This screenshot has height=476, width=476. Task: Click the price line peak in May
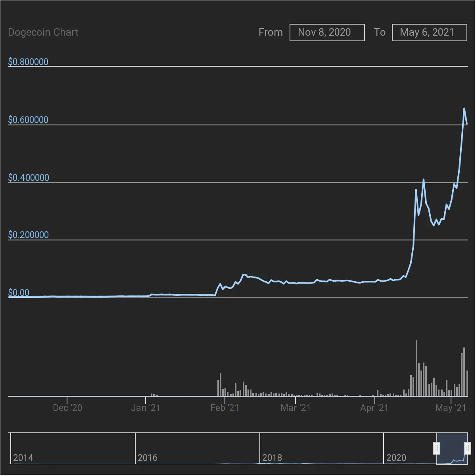(464, 108)
